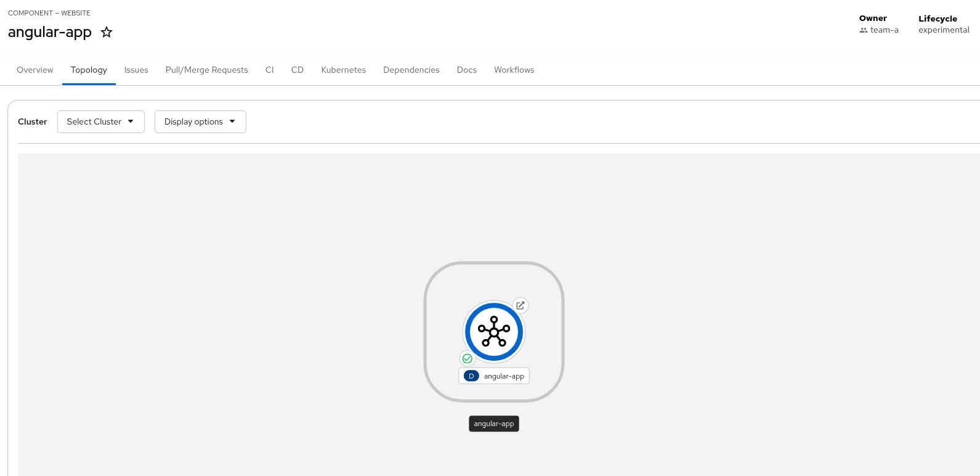The width and height of the screenshot is (980, 476).
Task: Star angular-app as a favorite
Action: (107, 32)
